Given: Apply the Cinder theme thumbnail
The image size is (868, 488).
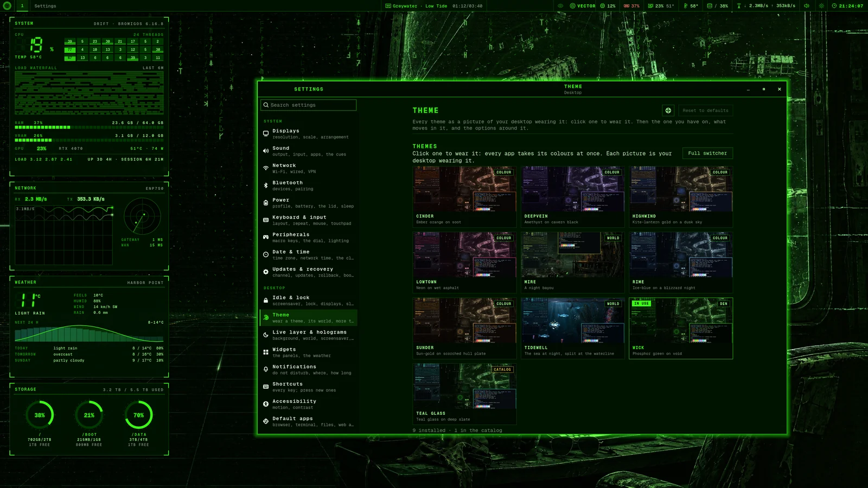Looking at the screenshot, I should 464,197.
